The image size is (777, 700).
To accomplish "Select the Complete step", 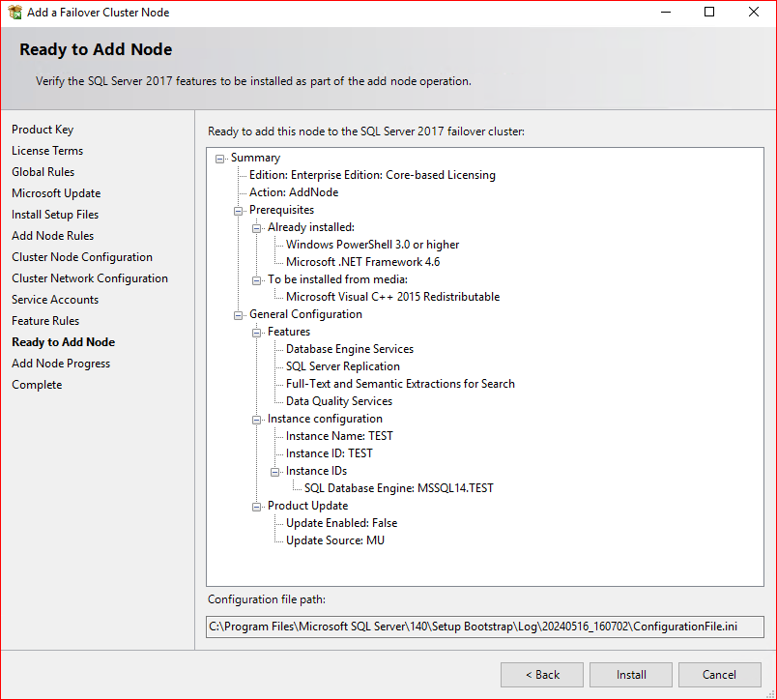I will click(37, 385).
